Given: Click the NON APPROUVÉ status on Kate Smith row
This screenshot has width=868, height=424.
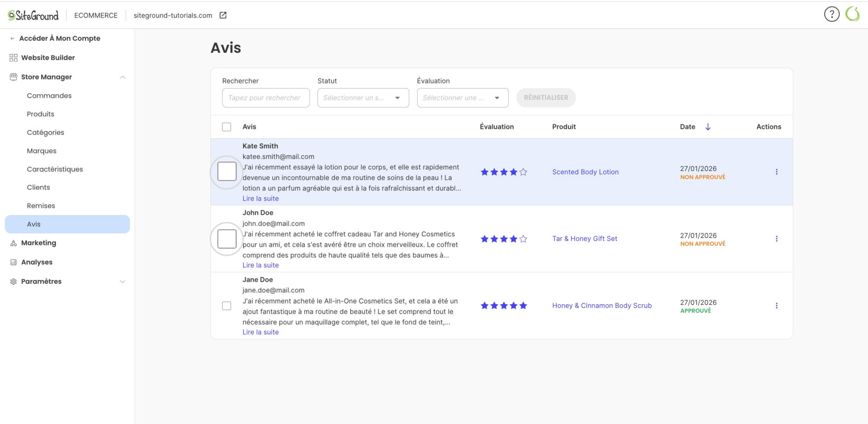Looking at the screenshot, I should 702,178.
